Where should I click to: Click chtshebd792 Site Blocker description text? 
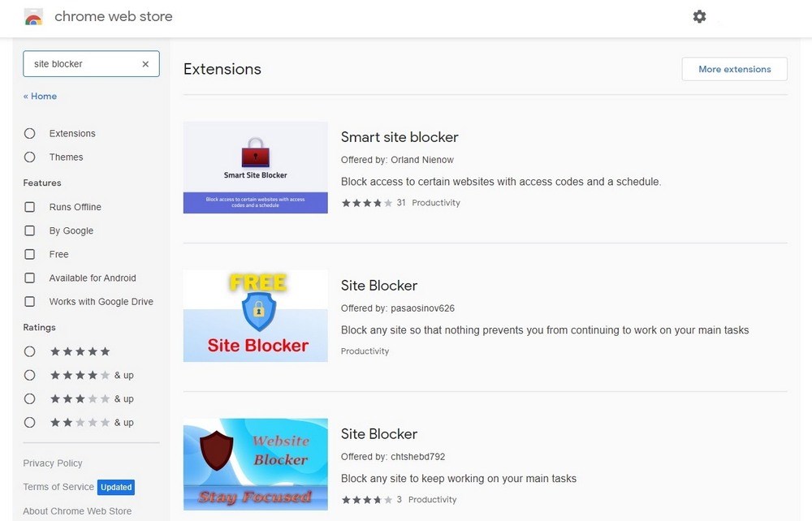coord(458,479)
